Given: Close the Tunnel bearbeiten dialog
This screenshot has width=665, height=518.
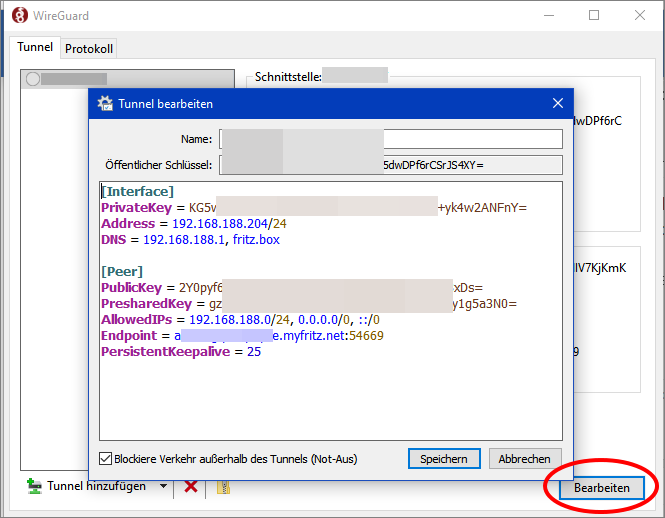Looking at the screenshot, I should tap(558, 103).
